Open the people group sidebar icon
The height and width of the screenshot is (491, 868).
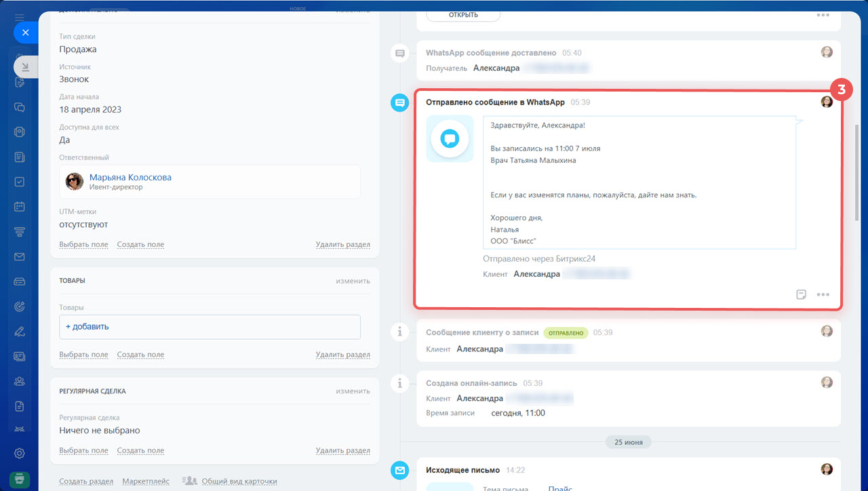20,381
